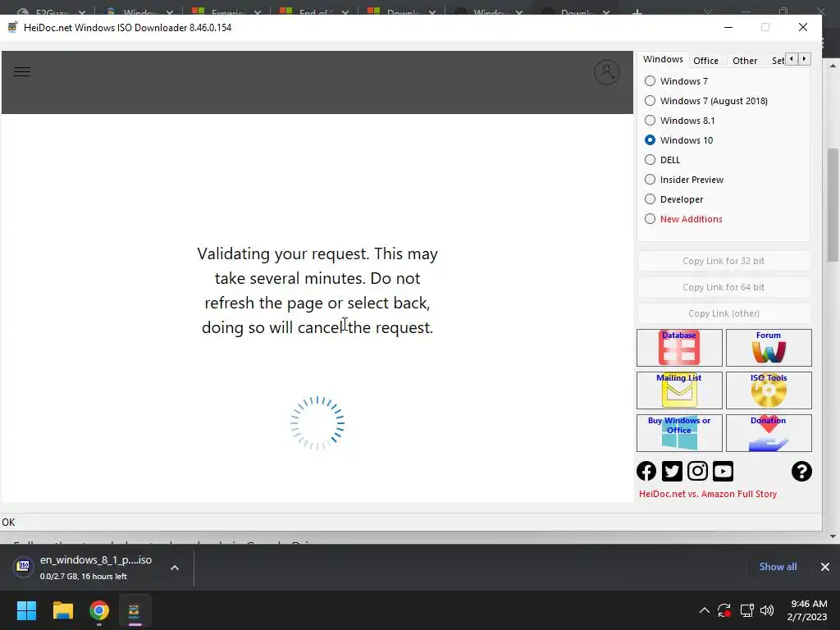The height and width of the screenshot is (630, 840).
Task: Click the help question mark icon
Action: (801, 472)
